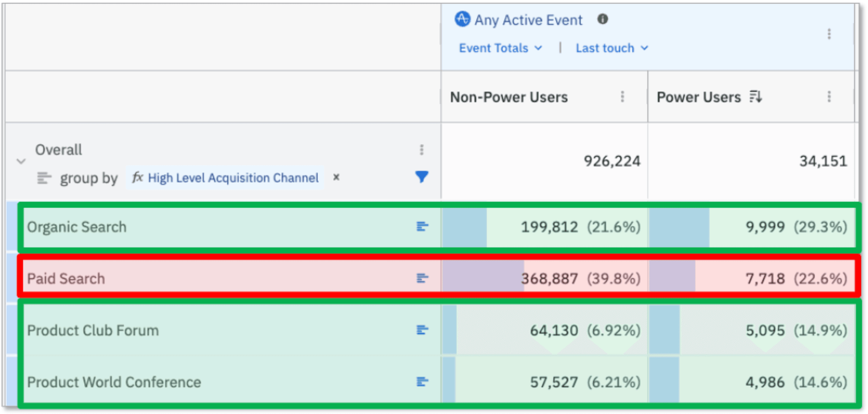Click the group by lines icon

(44, 178)
